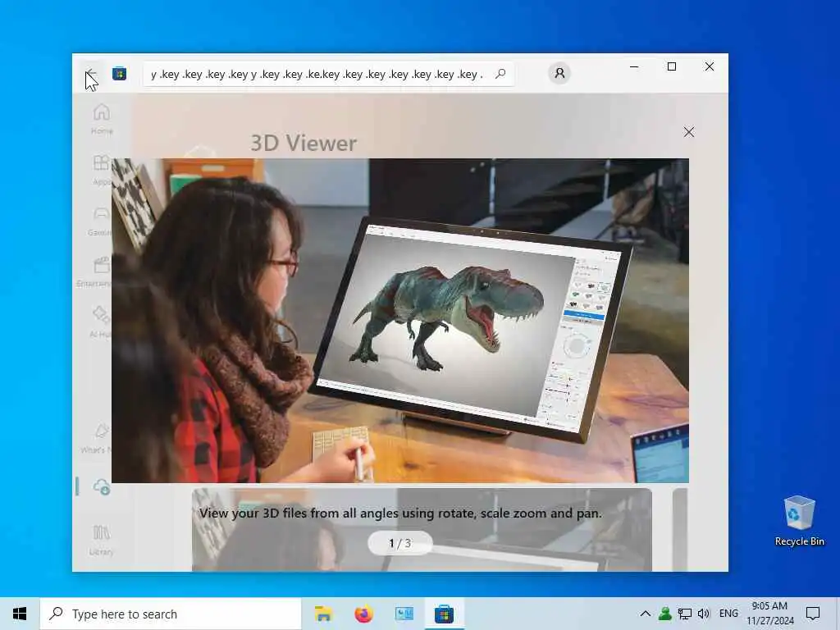Click the back arrow in Microsoft Store

[91, 73]
